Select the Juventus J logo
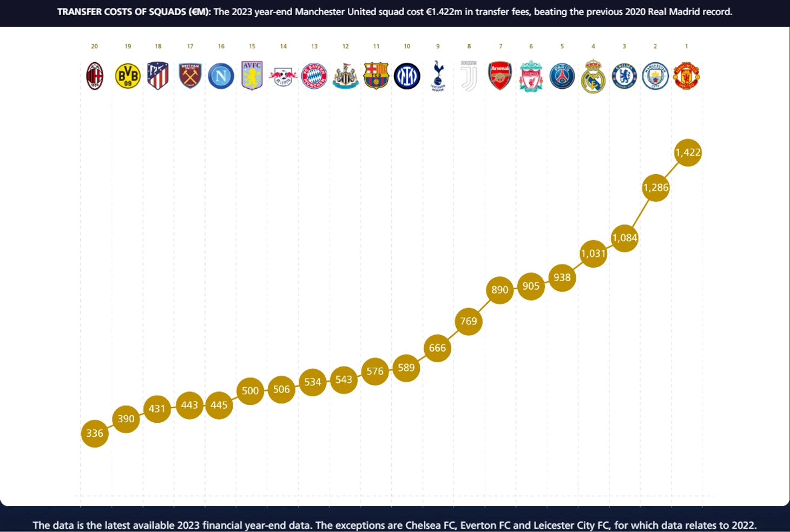This screenshot has width=790, height=532. coord(469,76)
